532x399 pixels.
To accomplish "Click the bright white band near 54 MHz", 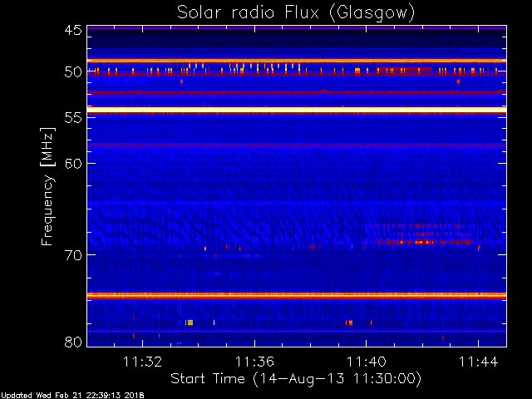I will tap(297, 110).
